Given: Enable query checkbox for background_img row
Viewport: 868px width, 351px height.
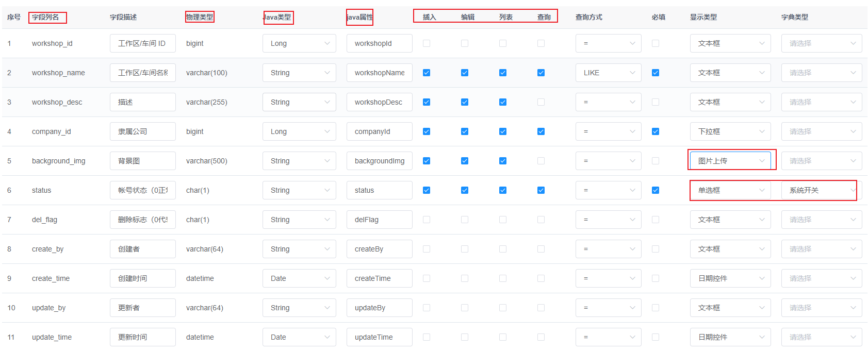Looking at the screenshot, I should (x=541, y=161).
